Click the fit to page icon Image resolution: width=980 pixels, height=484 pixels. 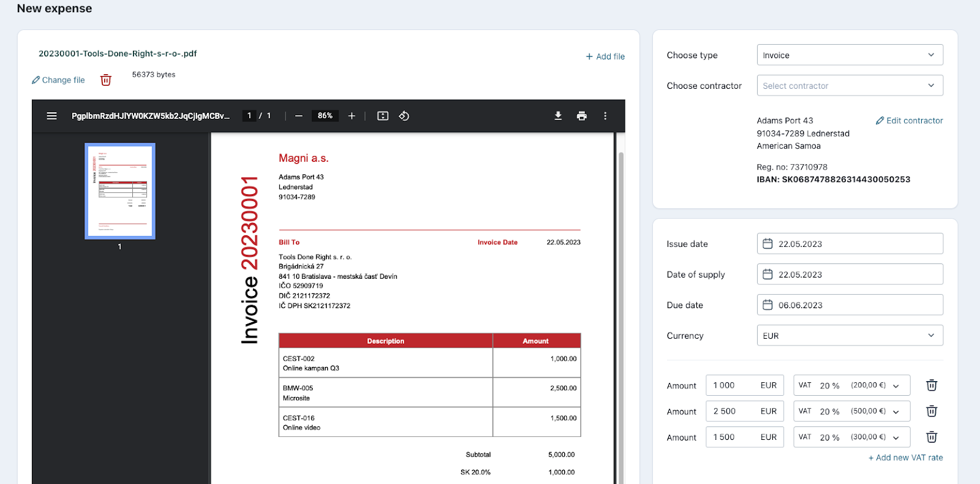[x=383, y=116]
